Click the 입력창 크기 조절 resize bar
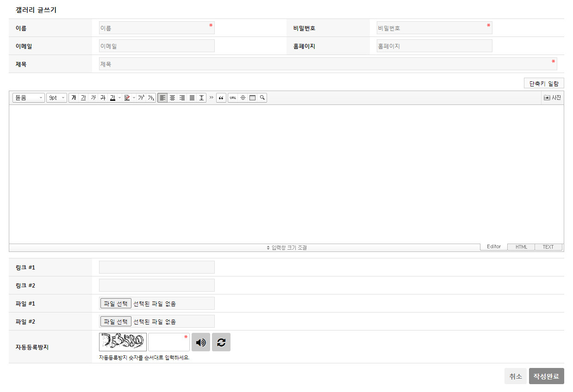The image size is (573, 392). pyautogui.click(x=287, y=247)
